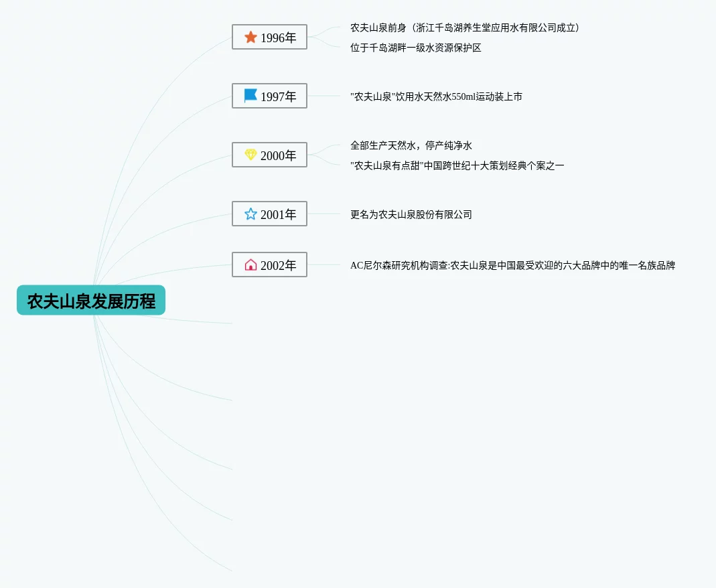Click the blue outline star beside 2001年
Viewport: 716px width, 588px height.
250,214
